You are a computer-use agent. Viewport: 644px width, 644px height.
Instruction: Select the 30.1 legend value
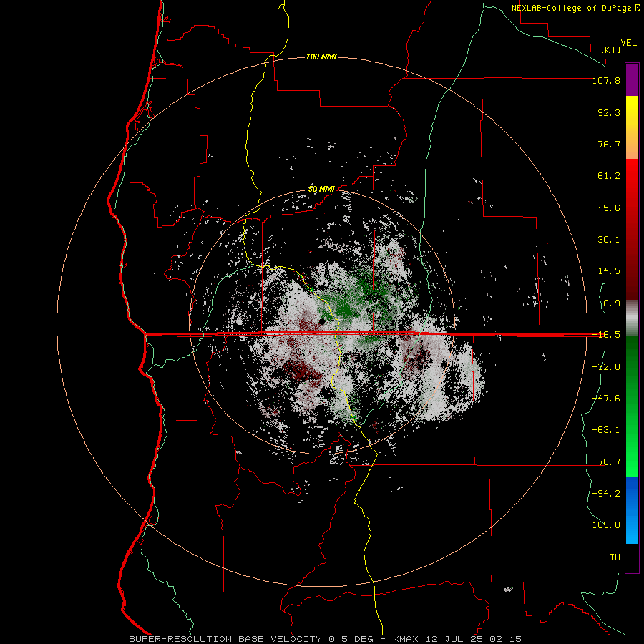609,240
